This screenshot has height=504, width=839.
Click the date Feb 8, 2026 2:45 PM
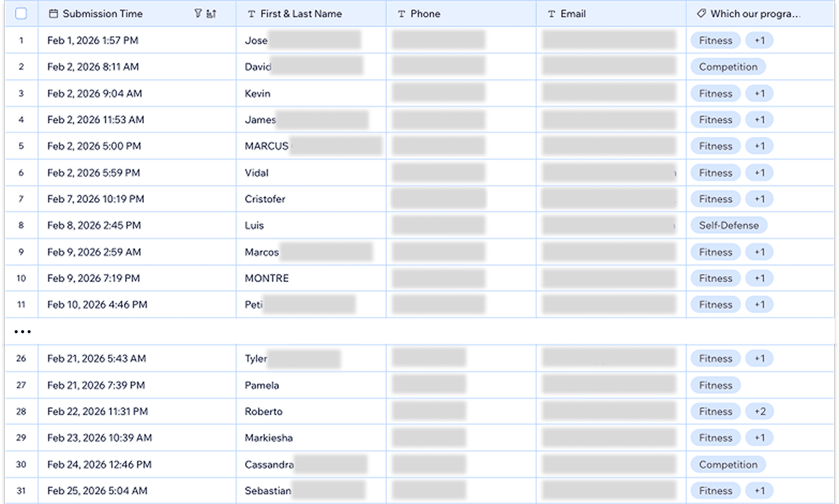(94, 226)
